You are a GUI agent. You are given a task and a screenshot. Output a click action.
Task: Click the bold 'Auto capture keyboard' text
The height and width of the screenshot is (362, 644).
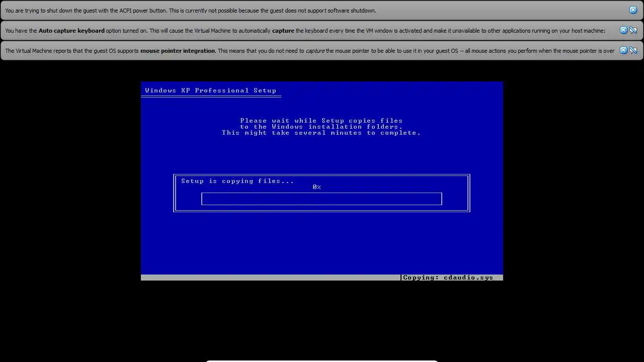point(71,31)
